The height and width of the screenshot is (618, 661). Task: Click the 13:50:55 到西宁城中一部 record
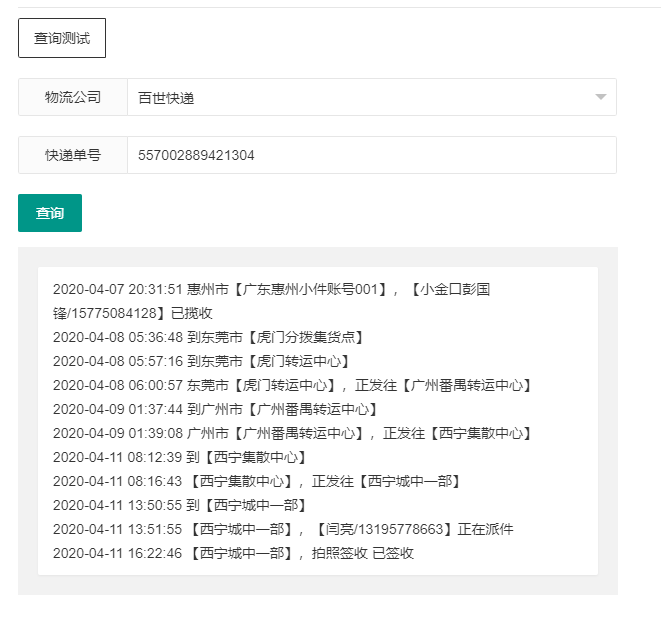coord(180,505)
